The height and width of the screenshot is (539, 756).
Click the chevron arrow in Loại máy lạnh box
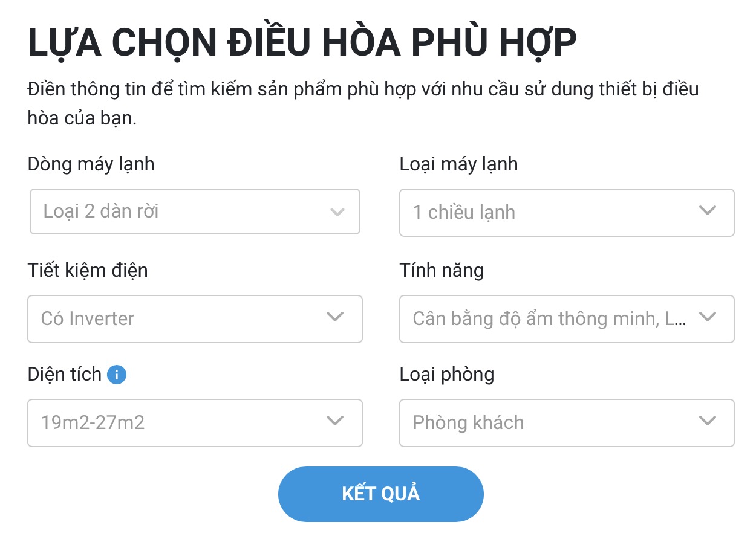(x=706, y=211)
